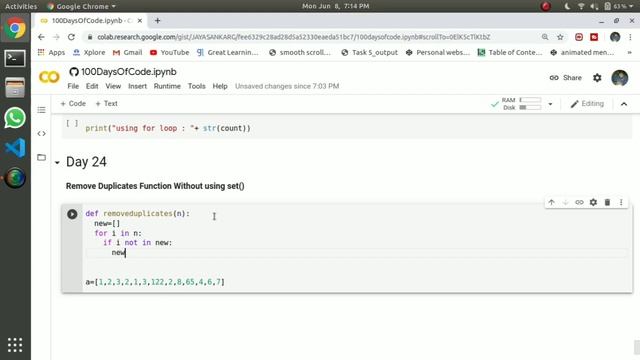Show applications grid in dock
640x360 pixels.
click(x=15, y=345)
